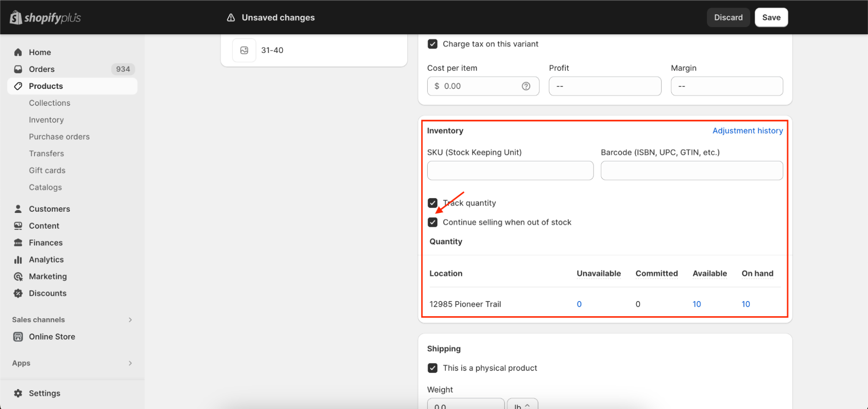Screen dimensions: 868x409
Task: Open the weight unit lb dropdown
Action: (522, 406)
